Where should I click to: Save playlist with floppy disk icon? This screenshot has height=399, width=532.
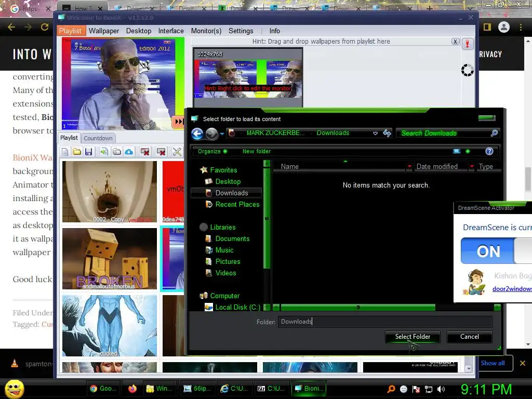click(x=88, y=152)
